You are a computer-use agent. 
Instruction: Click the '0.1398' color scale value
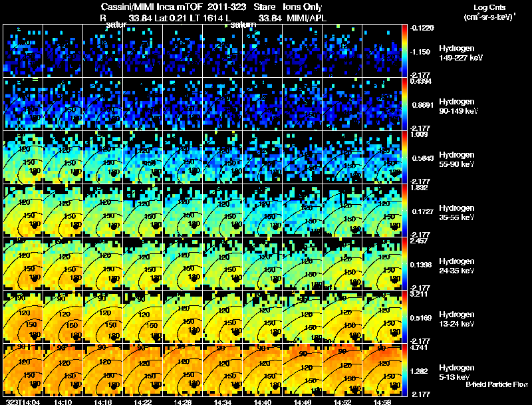(421, 265)
